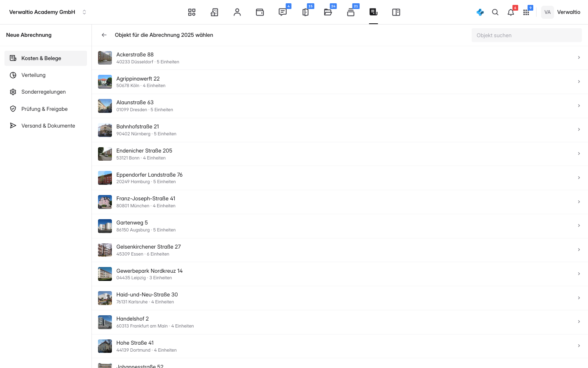The height and width of the screenshot is (368, 588).
Task: Click '60313 Frankfurt am Main · 4 Einheiten'
Action: point(155,326)
